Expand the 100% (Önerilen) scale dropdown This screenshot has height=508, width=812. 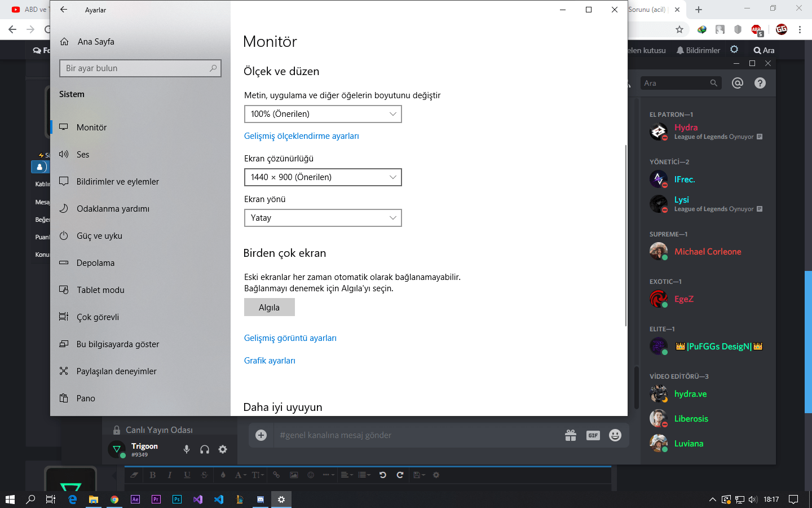click(323, 114)
